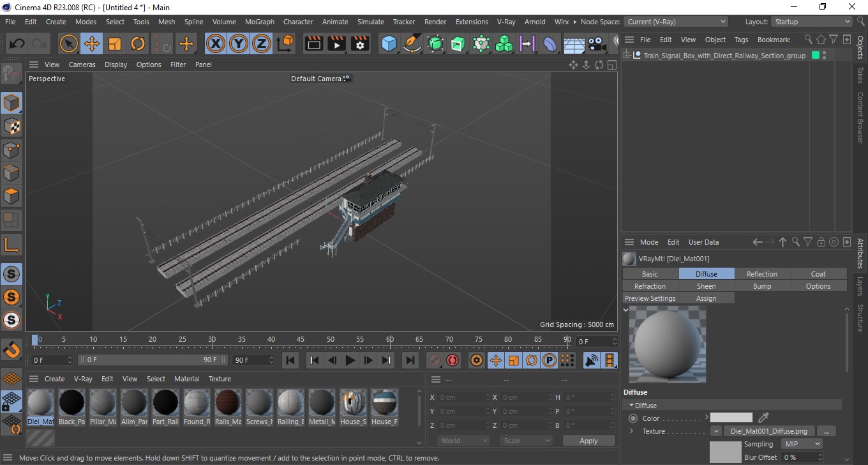The image size is (868, 465).
Task: Select the Black_Pa material thumbnail
Action: pos(71,408)
